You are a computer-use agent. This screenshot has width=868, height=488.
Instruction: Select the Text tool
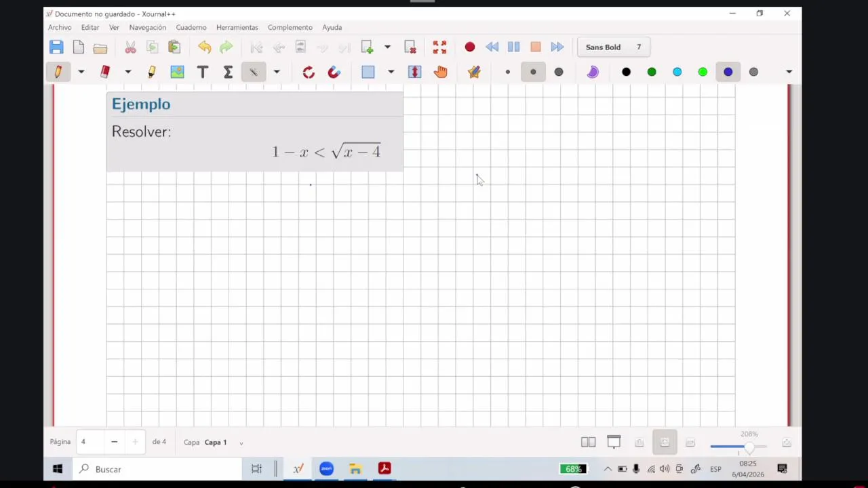[x=203, y=72]
